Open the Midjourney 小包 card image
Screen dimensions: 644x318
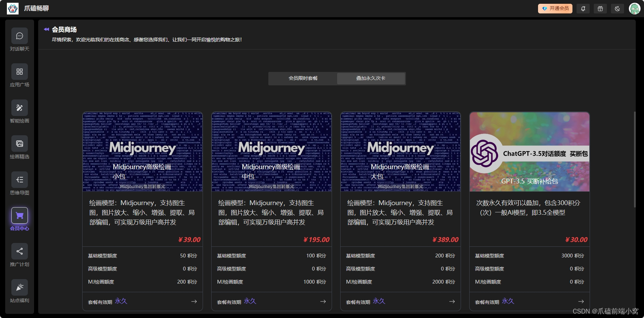143,152
